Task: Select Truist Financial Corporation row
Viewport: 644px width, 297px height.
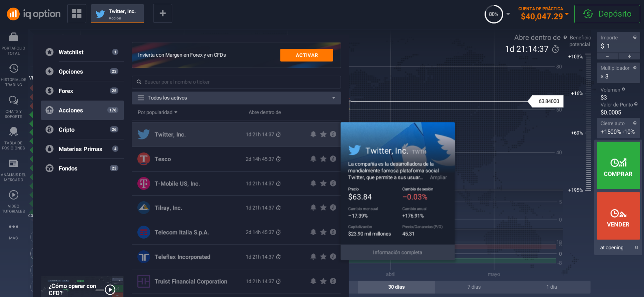Action: point(236,281)
